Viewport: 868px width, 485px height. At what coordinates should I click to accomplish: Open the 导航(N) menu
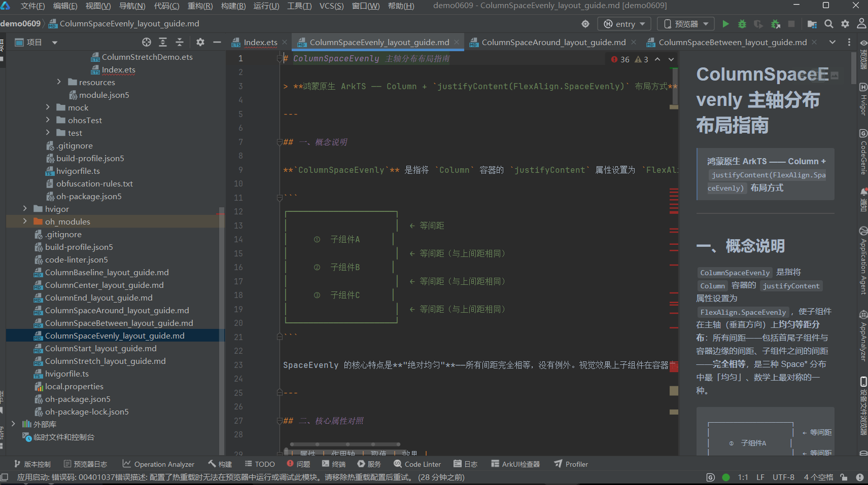point(132,6)
